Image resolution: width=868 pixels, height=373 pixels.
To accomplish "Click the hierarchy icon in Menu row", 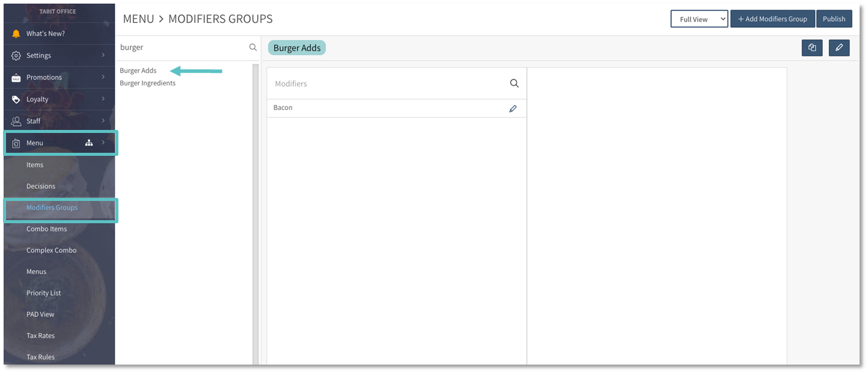I will coord(89,143).
